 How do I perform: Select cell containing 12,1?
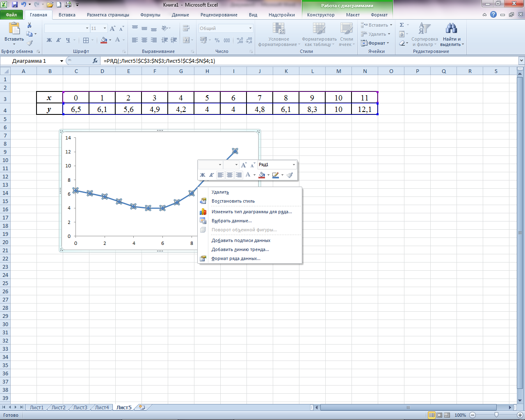tap(365, 109)
